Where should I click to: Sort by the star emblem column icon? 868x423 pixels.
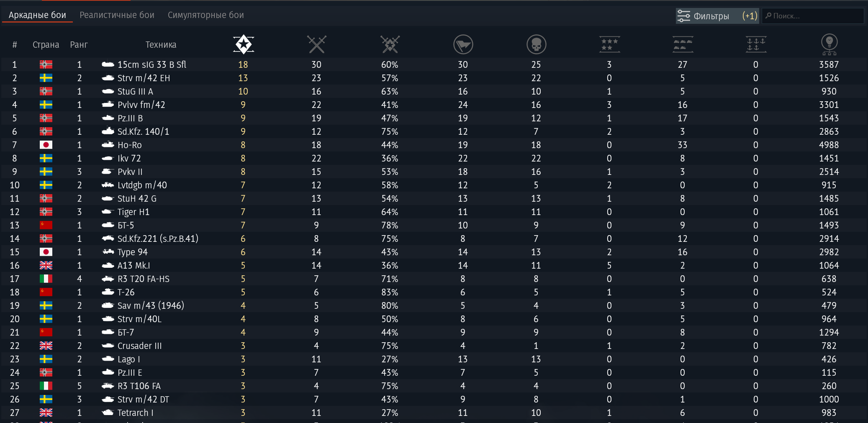click(x=243, y=44)
